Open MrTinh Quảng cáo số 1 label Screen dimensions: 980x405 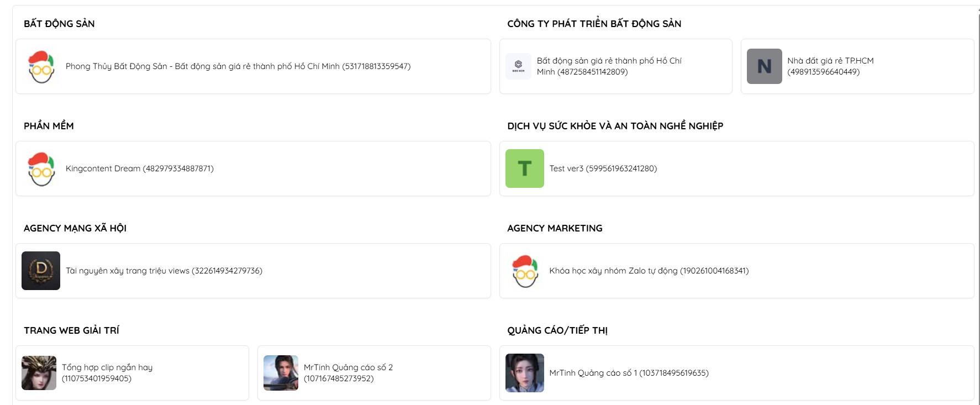coord(629,373)
